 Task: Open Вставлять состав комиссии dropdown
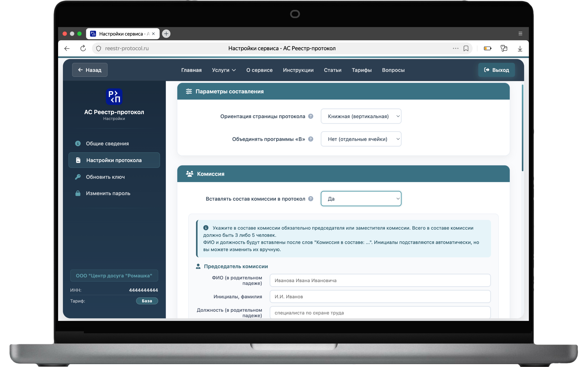(x=361, y=199)
